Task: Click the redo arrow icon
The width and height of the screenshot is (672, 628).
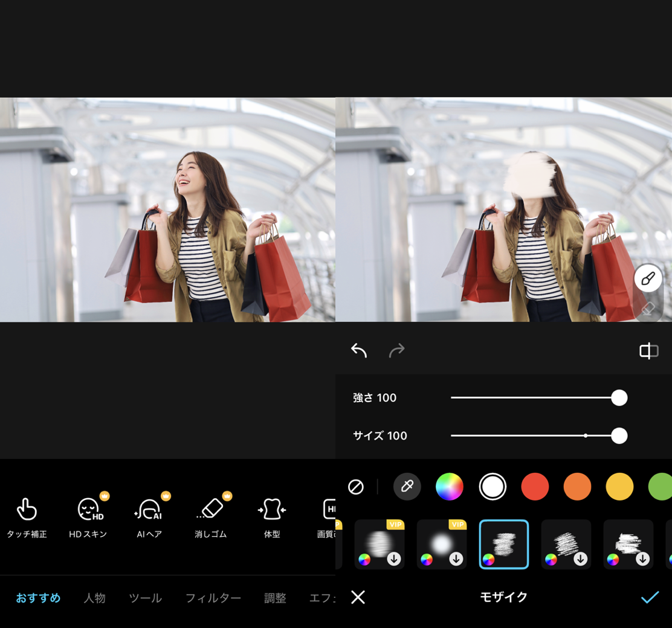Action: [396, 350]
